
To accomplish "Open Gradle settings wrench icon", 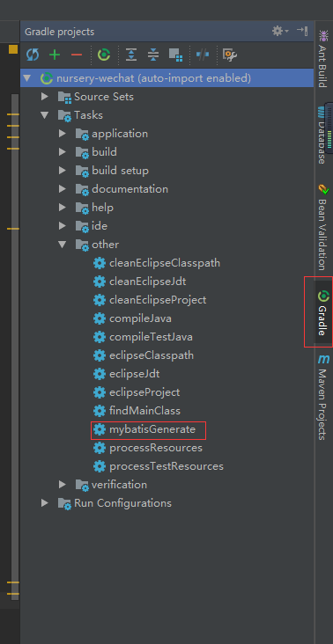I will coord(229,55).
